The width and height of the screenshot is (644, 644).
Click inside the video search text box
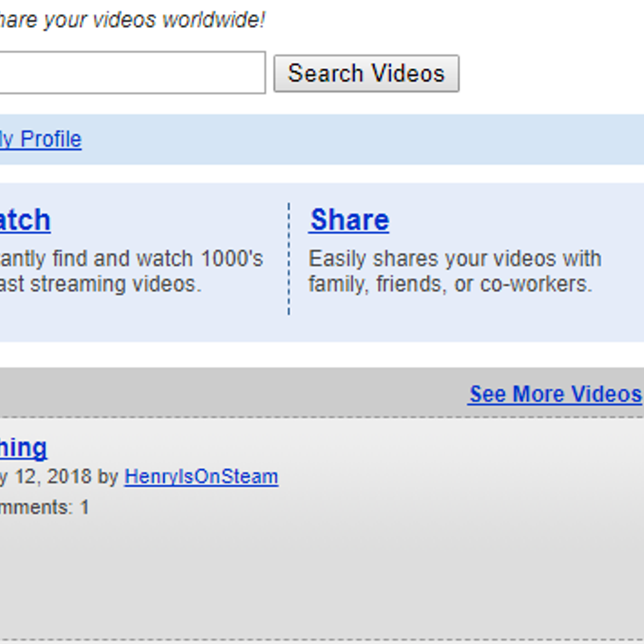tap(129, 72)
